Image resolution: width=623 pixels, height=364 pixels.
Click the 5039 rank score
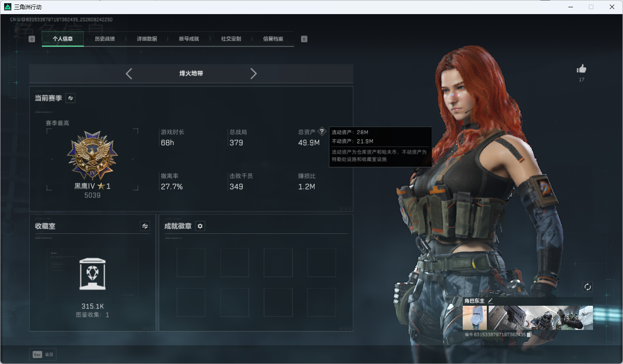click(92, 195)
